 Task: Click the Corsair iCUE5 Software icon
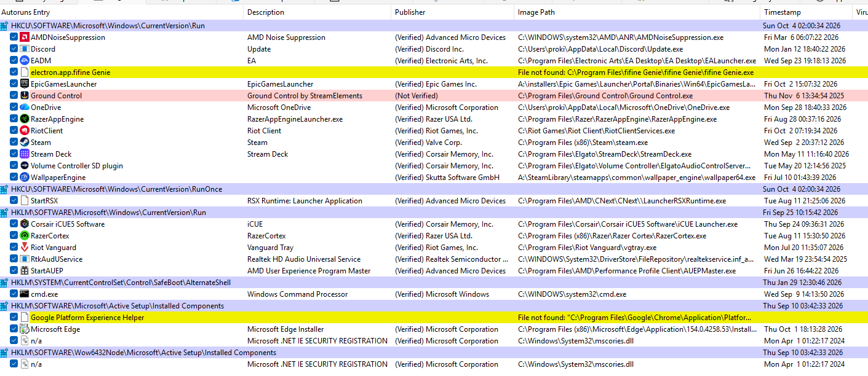25,224
